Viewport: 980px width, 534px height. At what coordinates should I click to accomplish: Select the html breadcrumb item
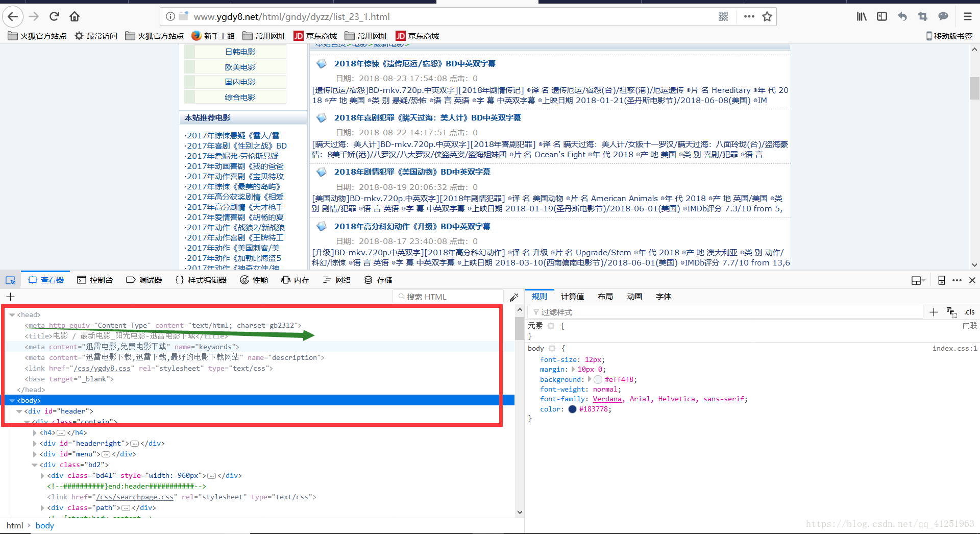(x=15, y=525)
